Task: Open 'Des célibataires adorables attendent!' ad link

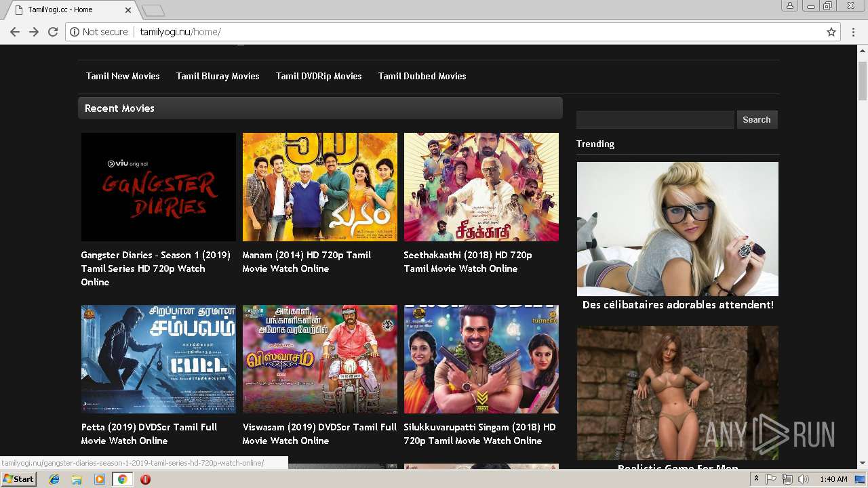Action: (x=677, y=305)
